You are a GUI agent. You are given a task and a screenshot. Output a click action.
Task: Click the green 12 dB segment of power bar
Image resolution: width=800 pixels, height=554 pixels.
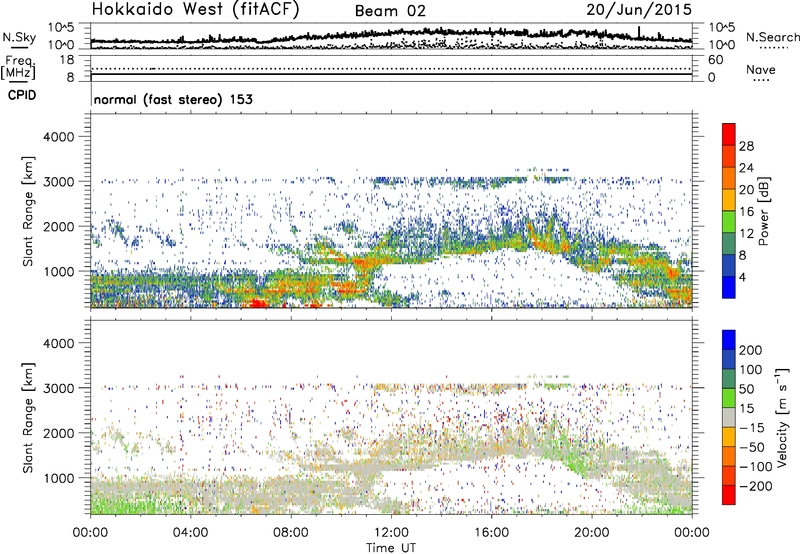coord(729,222)
